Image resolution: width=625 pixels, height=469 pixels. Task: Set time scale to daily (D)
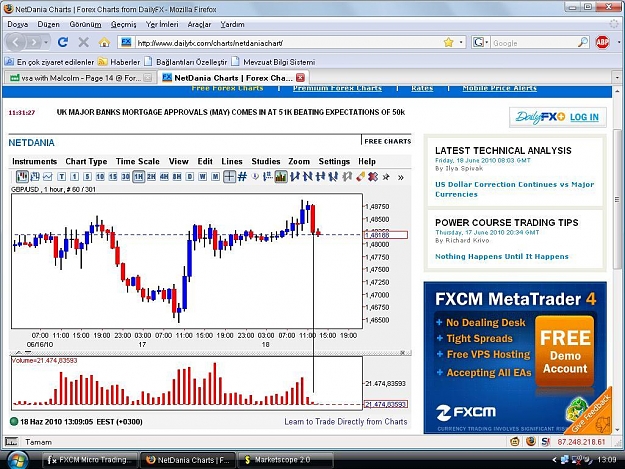[190, 177]
